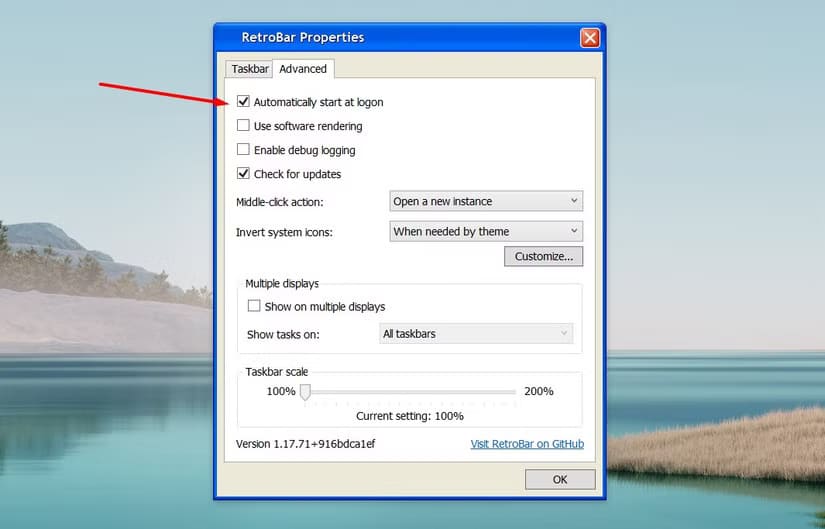Screen dimensions: 825x529
Task: Click the Current setting: 100% label
Action: (x=410, y=416)
